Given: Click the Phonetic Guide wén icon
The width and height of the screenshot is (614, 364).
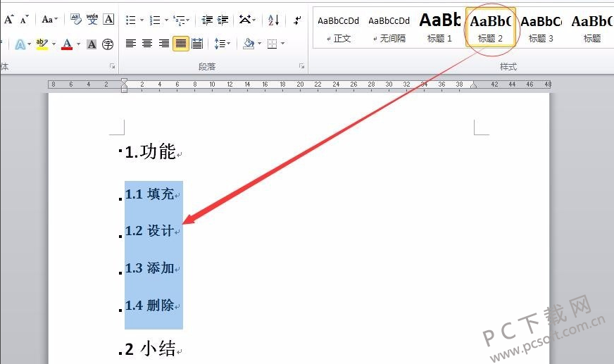Looking at the screenshot, I should 92,19.
